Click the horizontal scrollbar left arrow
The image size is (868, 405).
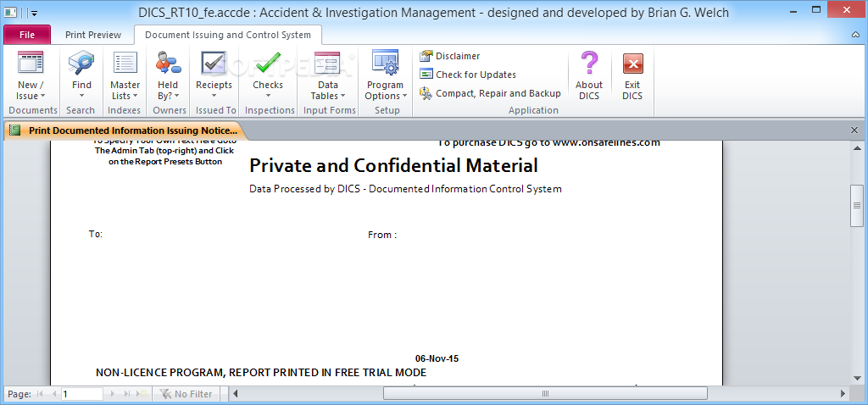click(235, 394)
